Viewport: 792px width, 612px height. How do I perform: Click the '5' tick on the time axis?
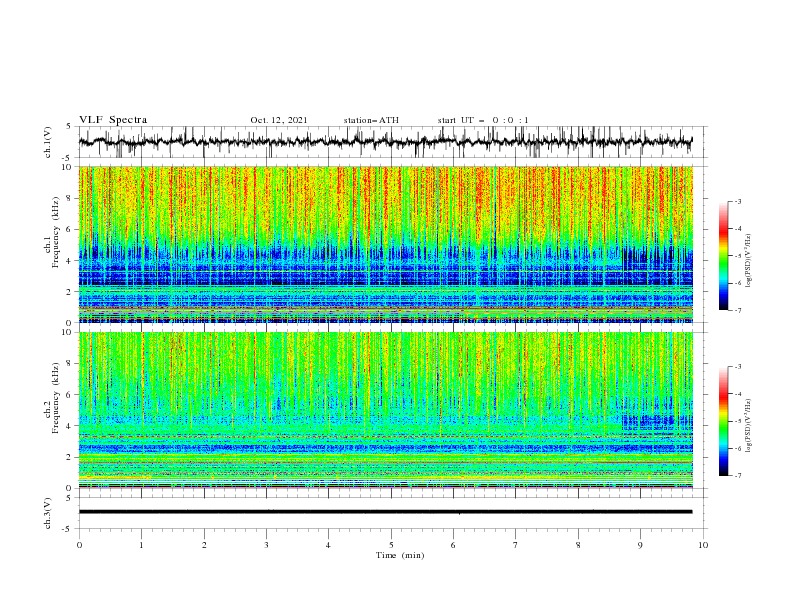point(391,545)
